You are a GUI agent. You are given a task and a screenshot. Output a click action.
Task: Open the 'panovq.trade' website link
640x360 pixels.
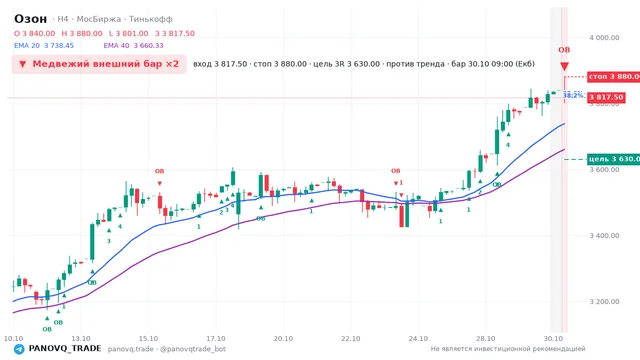pyautogui.click(x=131, y=349)
